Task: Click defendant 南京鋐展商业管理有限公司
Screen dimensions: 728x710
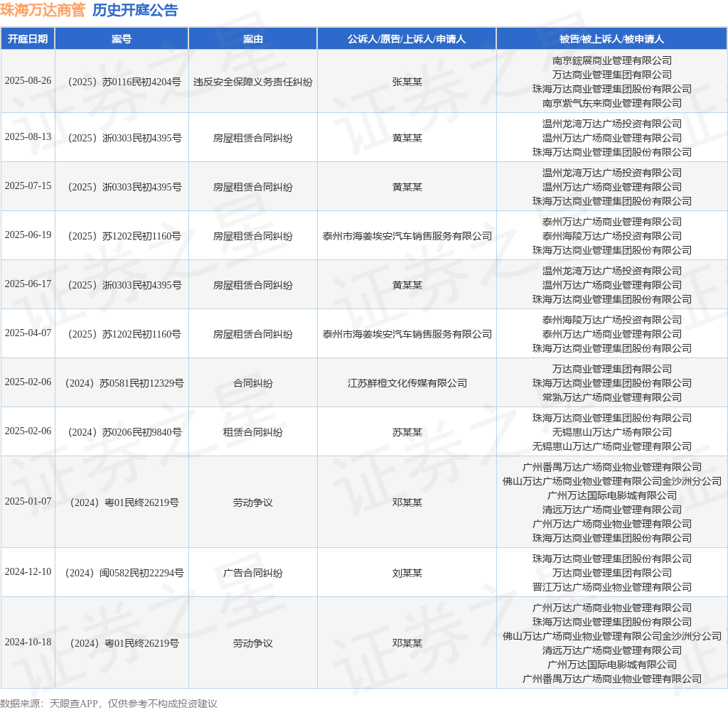Action: (x=612, y=61)
